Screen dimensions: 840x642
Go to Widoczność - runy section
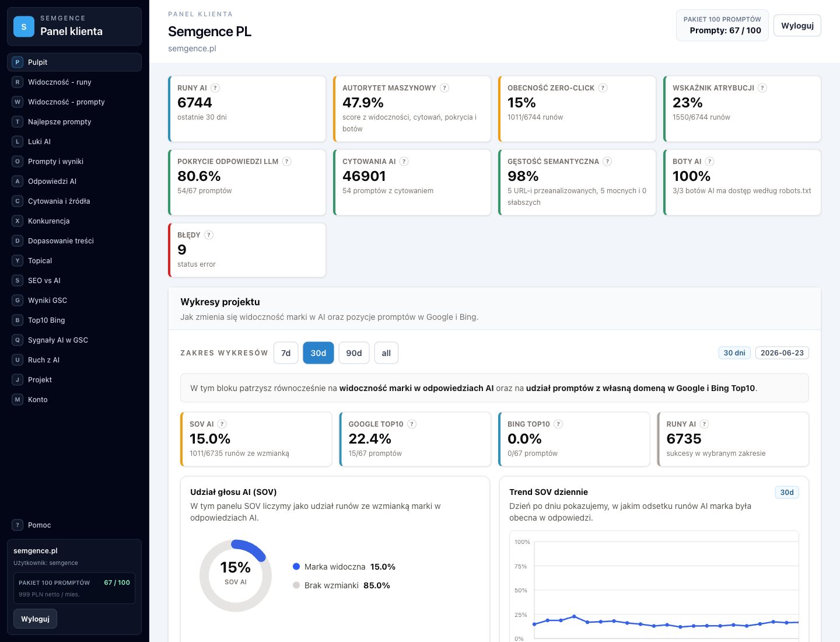point(75,82)
